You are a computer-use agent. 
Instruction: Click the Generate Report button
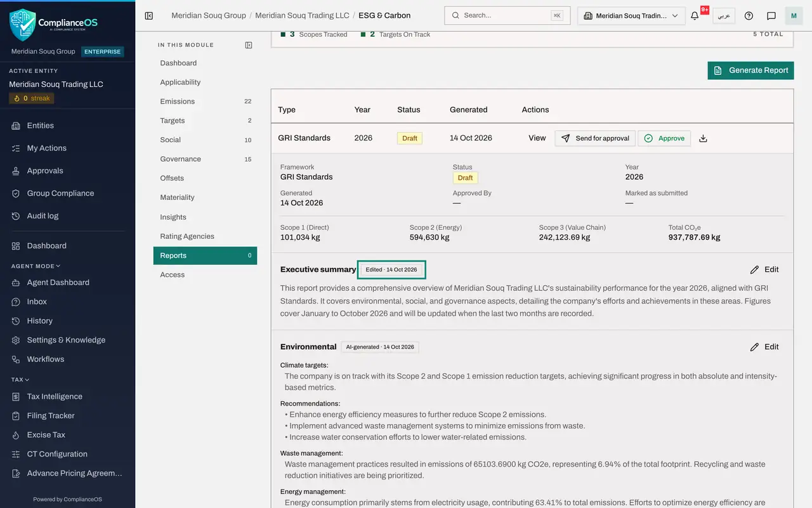coord(750,70)
